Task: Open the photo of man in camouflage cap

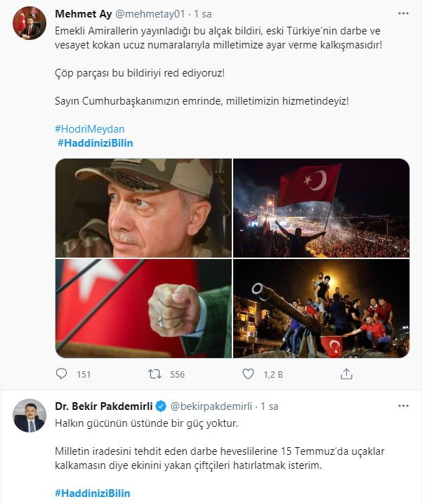Action: click(143, 208)
